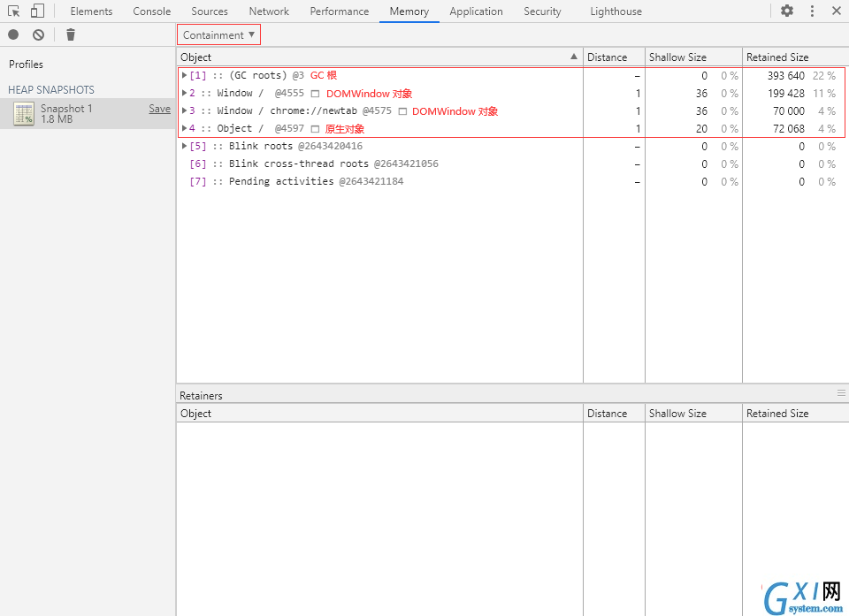Click the Save link for Snapshot 1
The height and width of the screenshot is (616, 849).
pos(160,109)
